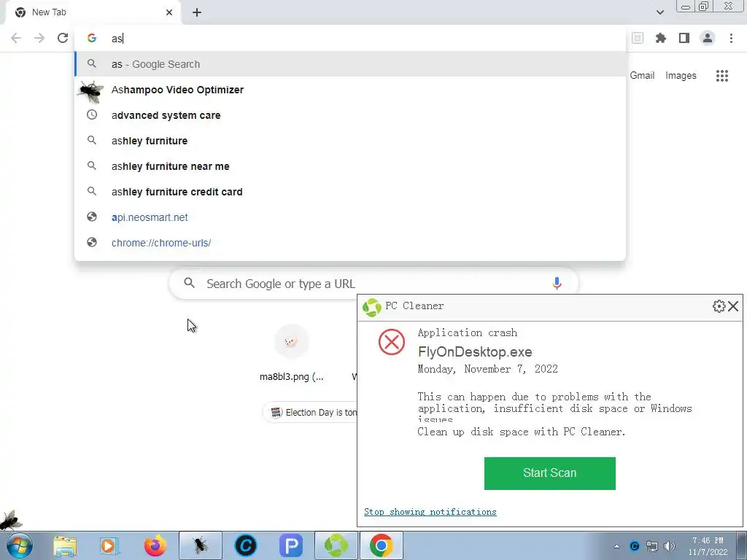Close the New Tab tab

coord(169,12)
